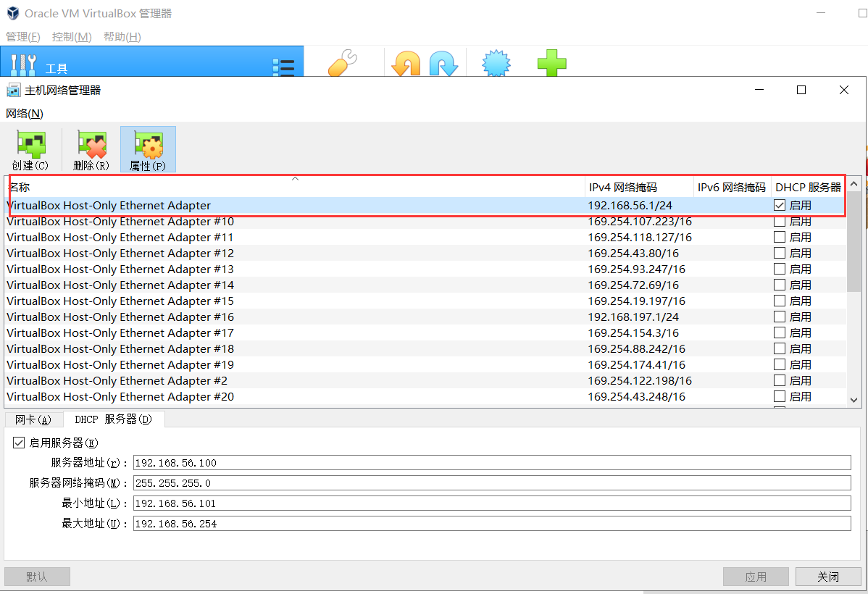868x594 pixels.
Task: Click the Host Network Manager title icon
Action: 13,91
